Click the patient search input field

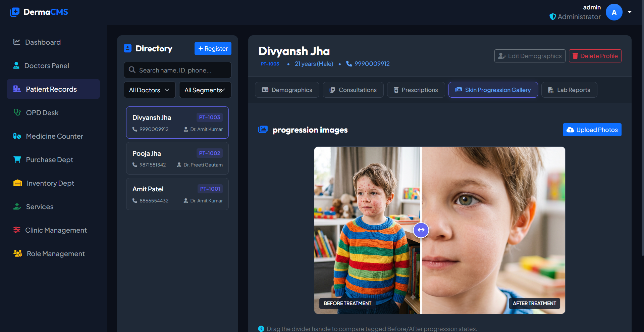[x=177, y=70]
